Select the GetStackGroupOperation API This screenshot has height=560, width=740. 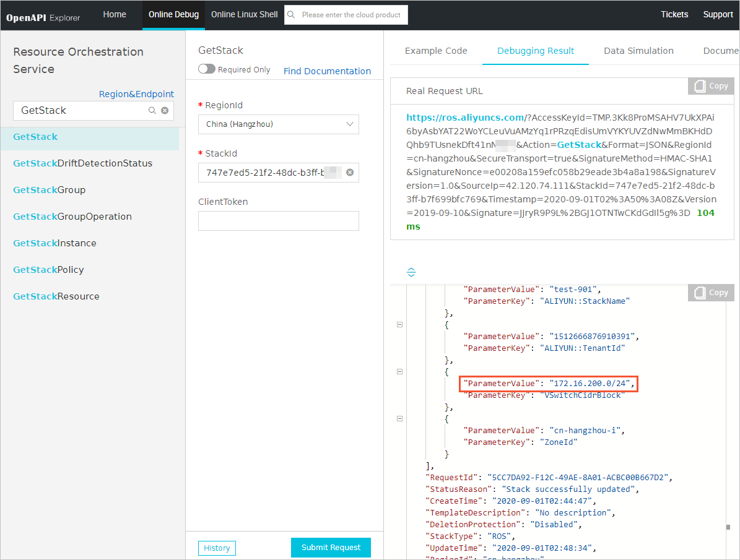[x=72, y=217]
